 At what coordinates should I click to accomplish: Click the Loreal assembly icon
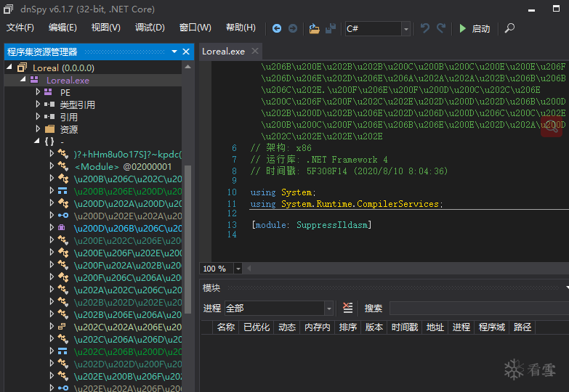click(23, 68)
